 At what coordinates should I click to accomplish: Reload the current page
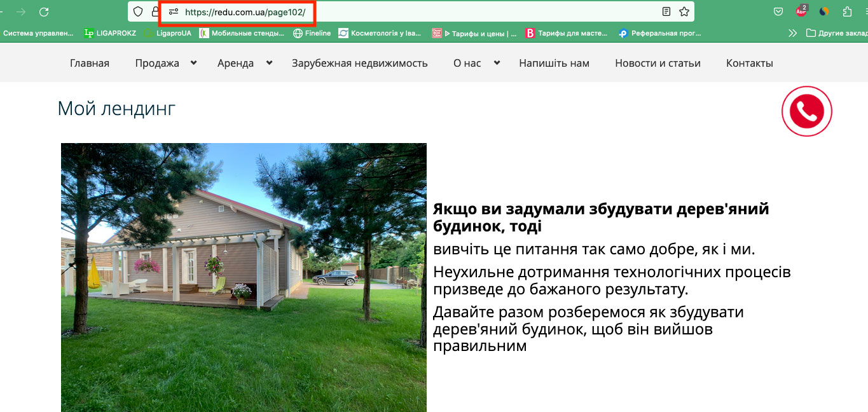tap(44, 12)
